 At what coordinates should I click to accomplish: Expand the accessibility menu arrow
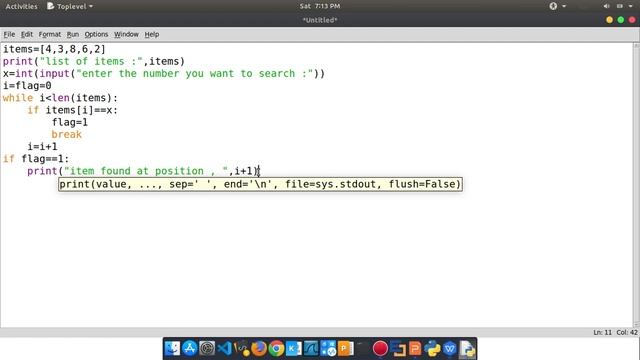[x=564, y=6]
